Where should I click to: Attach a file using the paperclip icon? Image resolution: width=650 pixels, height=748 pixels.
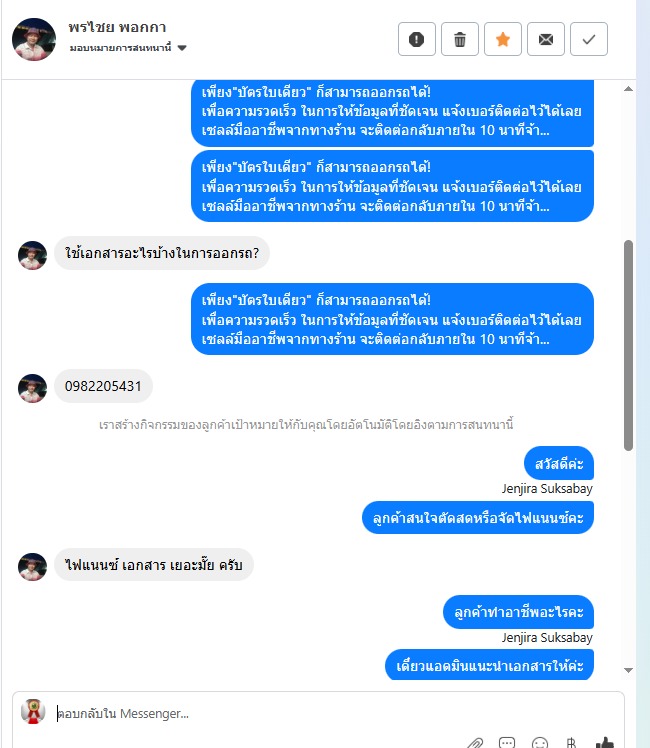tap(475, 743)
